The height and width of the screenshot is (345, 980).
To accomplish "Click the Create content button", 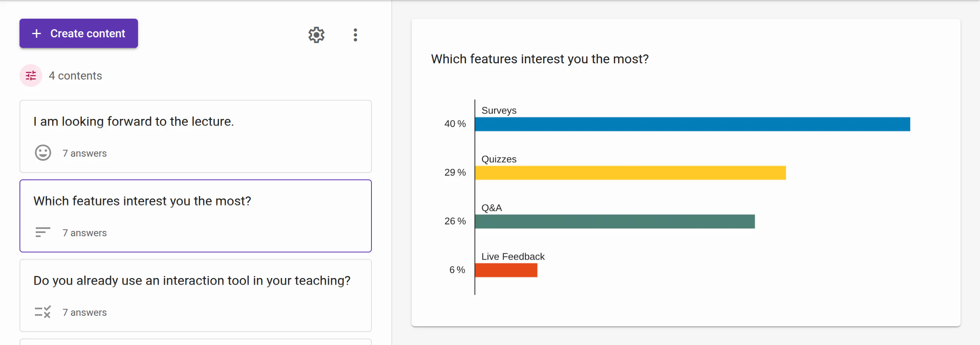I will [x=79, y=33].
